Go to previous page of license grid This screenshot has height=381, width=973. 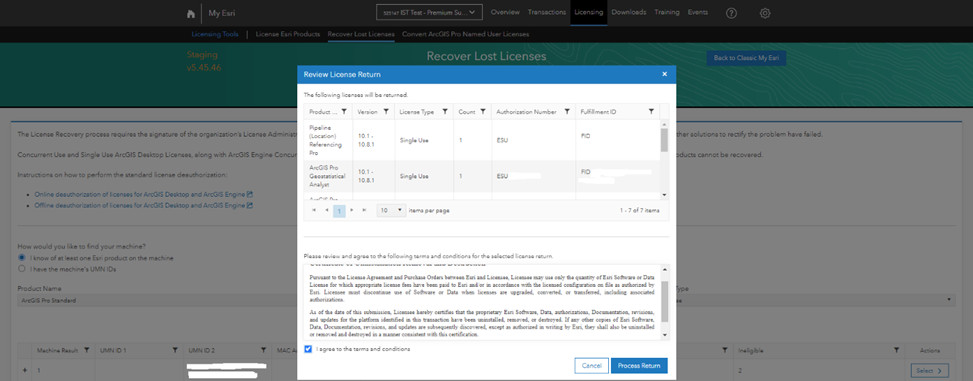(x=326, y=210)
